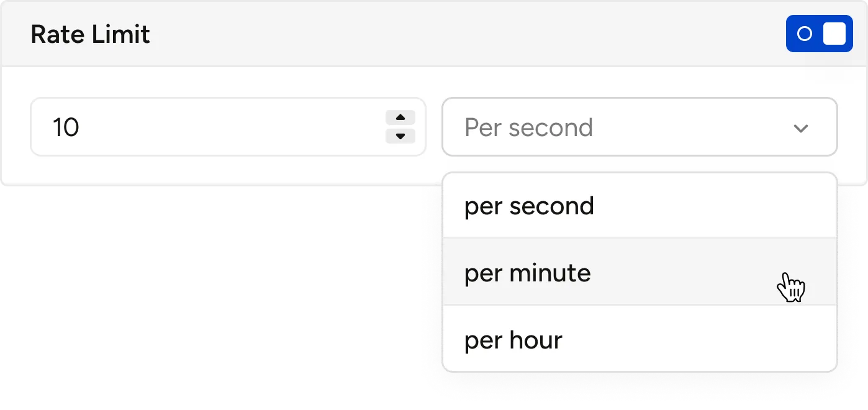The width and height of the screenshot is (868, 410).
Task: Click the up caret icon in the number field
Action: coord(400,117)
